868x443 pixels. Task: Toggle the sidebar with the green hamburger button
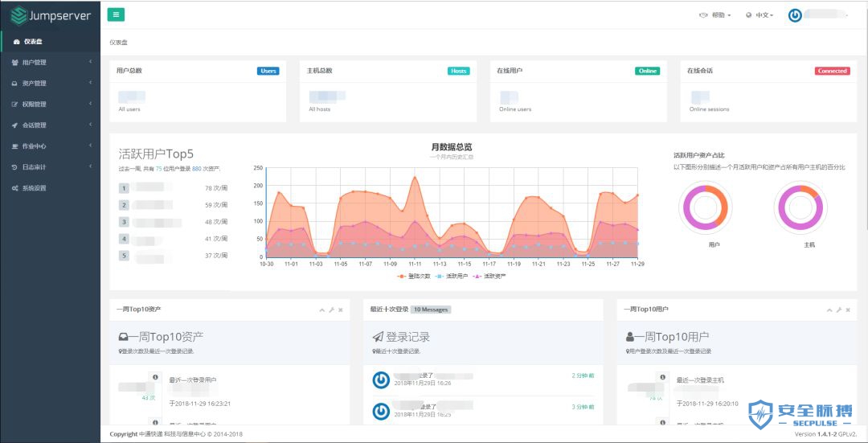coord(116,14)
